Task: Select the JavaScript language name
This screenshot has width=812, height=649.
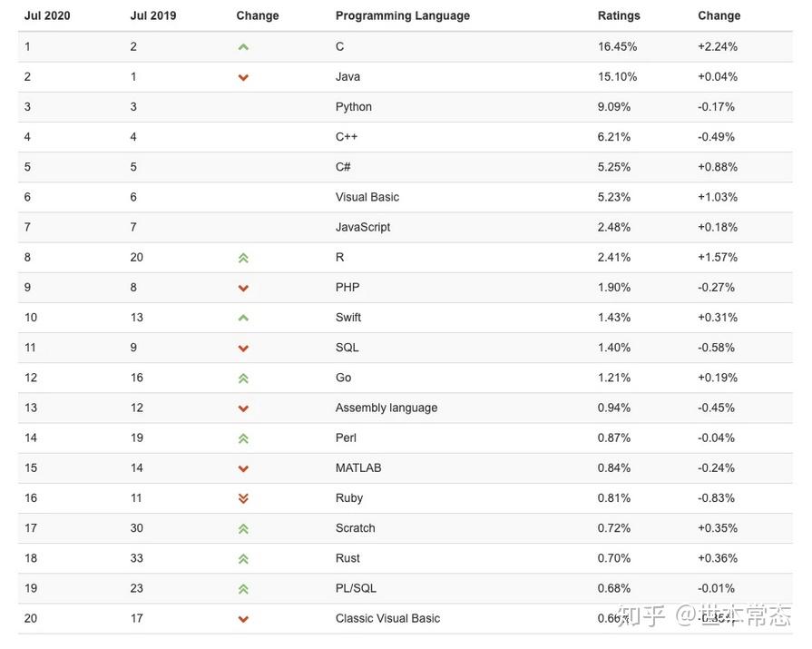Action: point(363,227)
